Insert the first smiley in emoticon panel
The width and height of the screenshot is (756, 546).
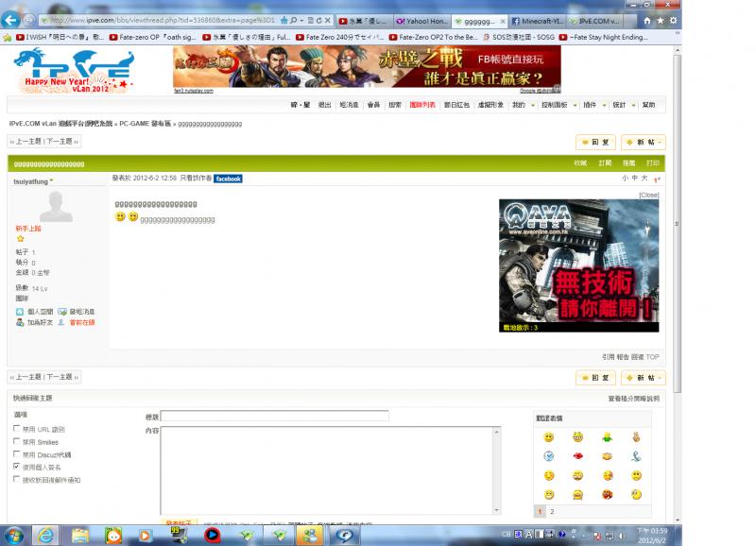549,437
